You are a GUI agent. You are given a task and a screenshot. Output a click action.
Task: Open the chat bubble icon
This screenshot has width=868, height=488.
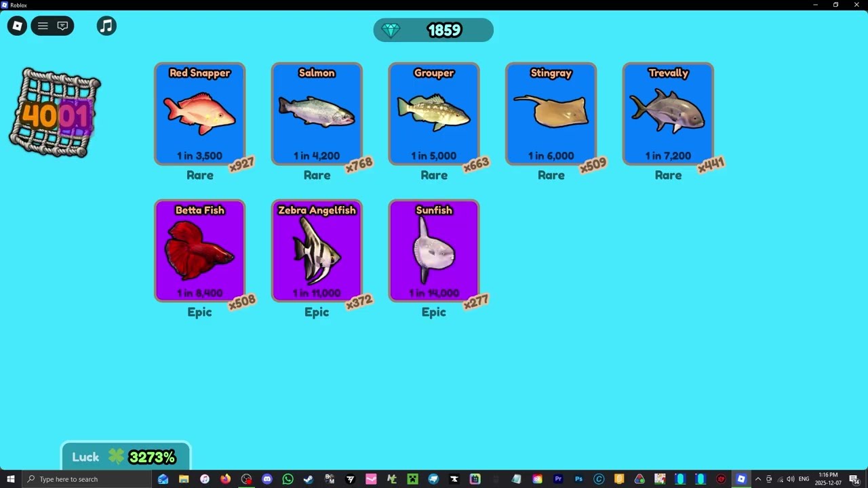tap(62, 26)
